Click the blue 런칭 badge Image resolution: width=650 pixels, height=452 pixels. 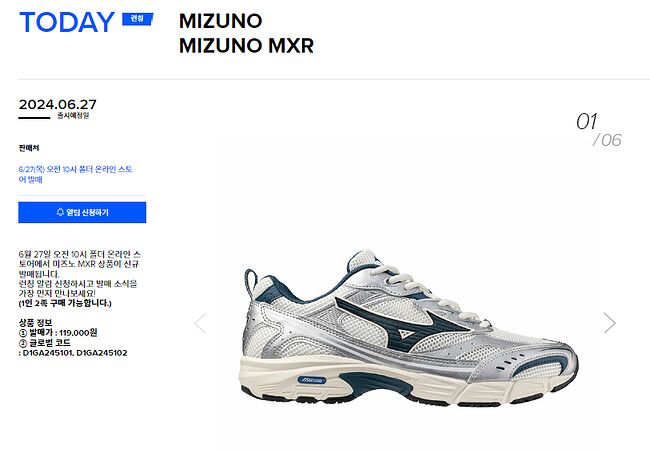[137, 19]
